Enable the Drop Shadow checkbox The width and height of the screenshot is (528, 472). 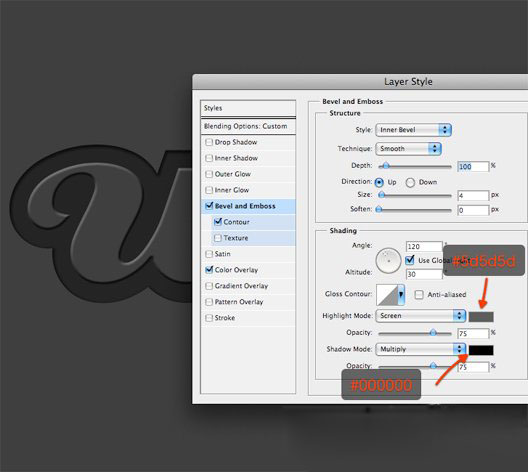coord(209,142)
